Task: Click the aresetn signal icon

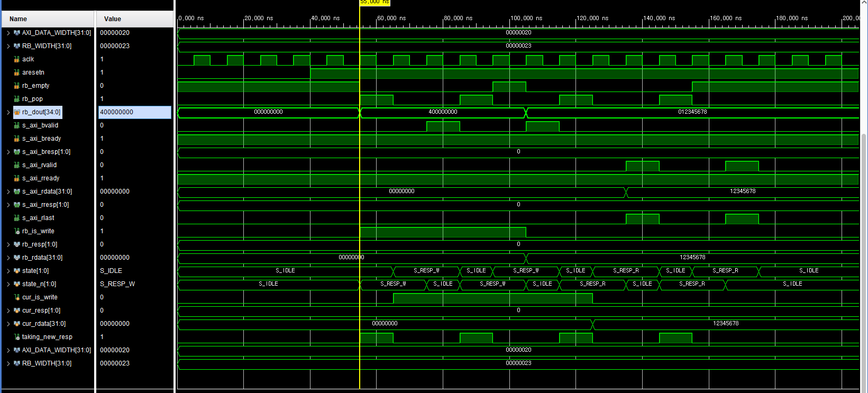Action: (17, 72)
